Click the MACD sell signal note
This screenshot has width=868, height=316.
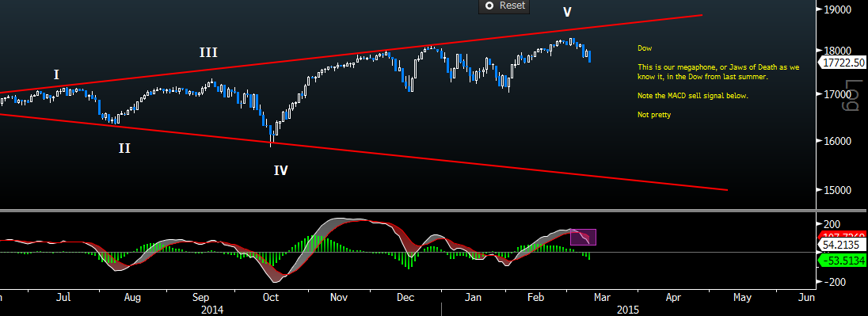tap(692, 96)
